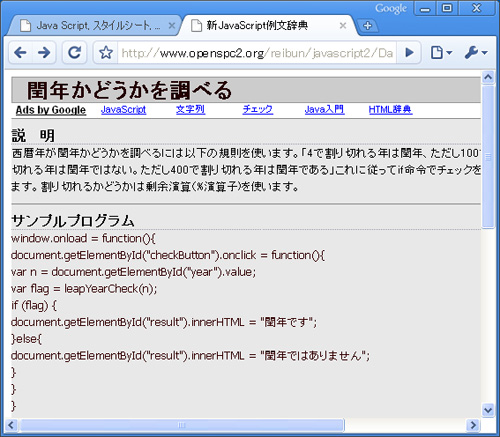
Task: Go back with the back arrow
Action: tap(21, 52)
